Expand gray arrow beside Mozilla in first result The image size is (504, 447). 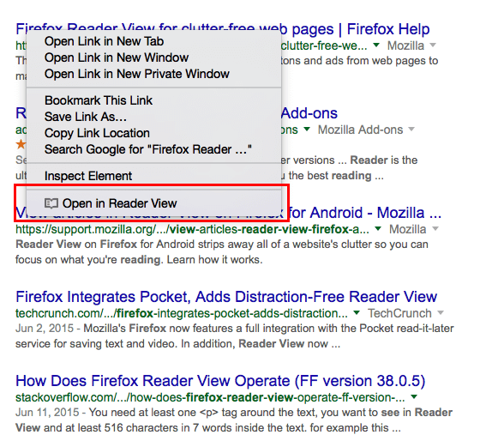[433, 45]
